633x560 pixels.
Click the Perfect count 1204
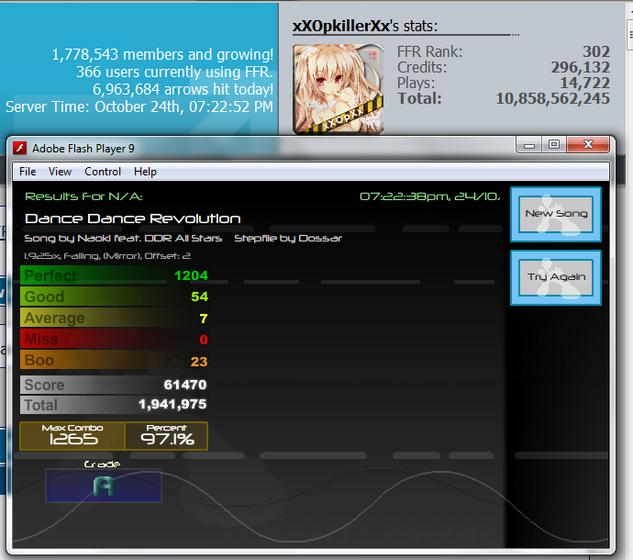click(191, 275)
